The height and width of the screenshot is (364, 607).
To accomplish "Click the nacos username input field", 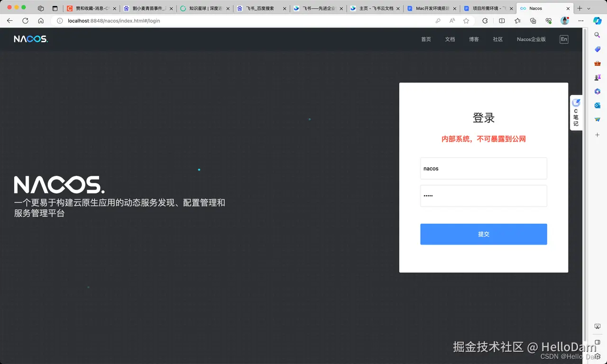I will pos(483,168).
